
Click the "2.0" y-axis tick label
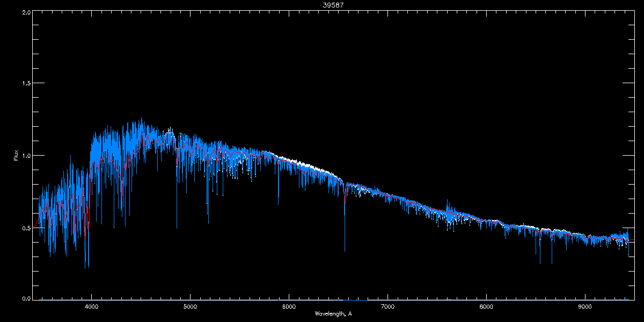(26, 11)
